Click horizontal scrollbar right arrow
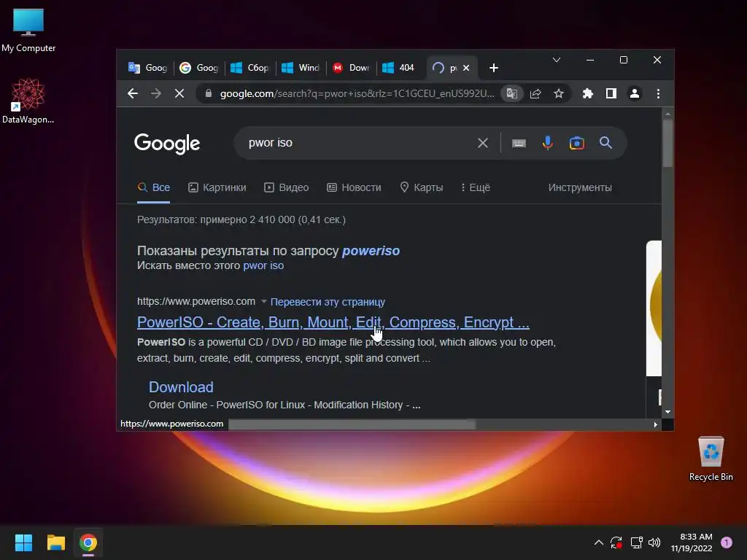The height and width of the screenshot is (560, 747). coord(656,424)
